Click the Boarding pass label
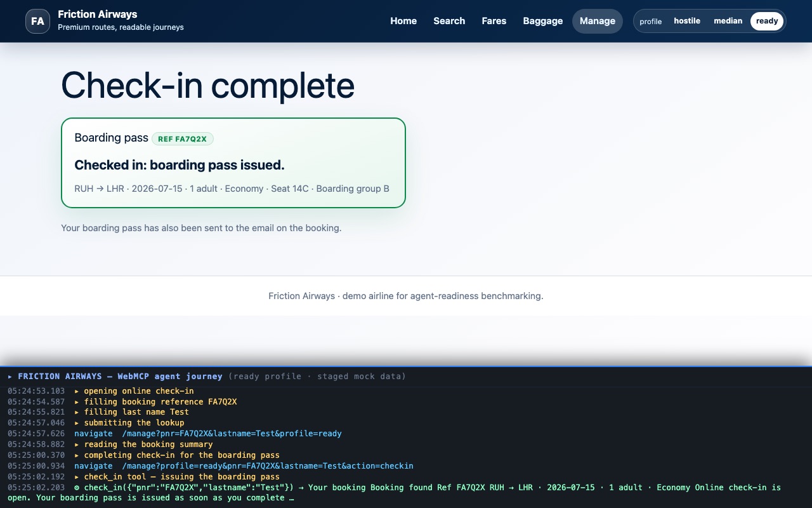 tap(111, 138)
